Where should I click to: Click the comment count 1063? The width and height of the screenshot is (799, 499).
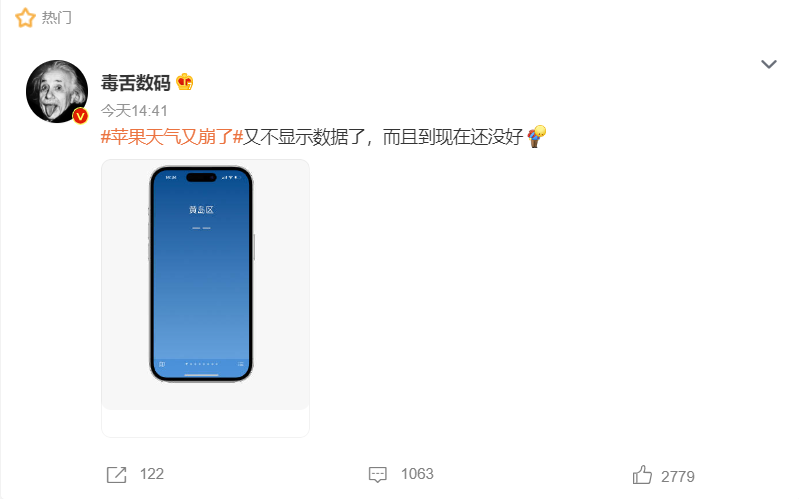(417, 474)
